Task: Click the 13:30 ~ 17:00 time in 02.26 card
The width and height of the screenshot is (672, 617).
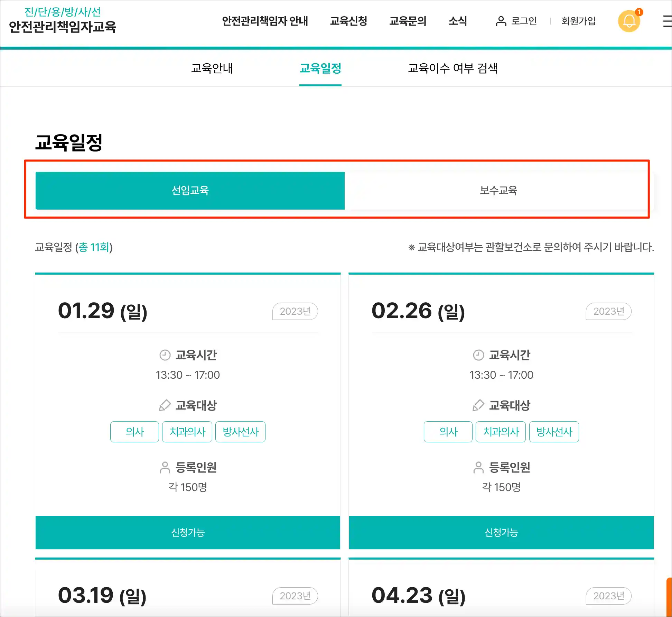Action: (x=501, y=375)
